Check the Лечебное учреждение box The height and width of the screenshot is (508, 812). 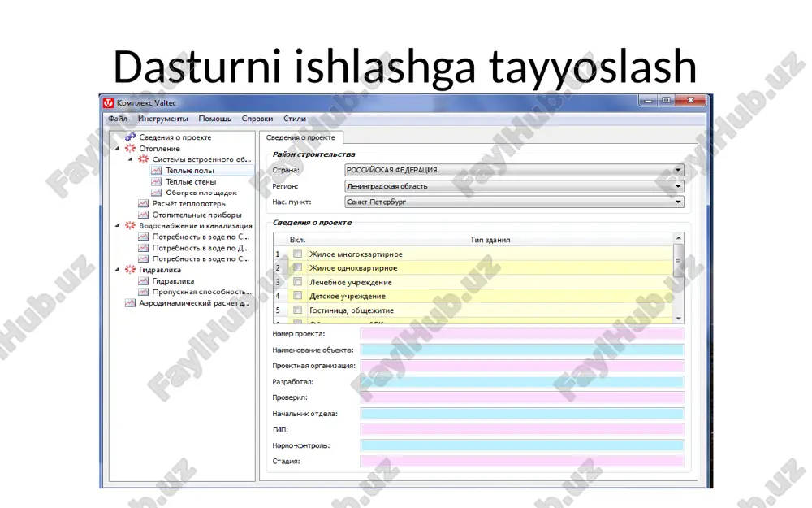coord(297,281)
